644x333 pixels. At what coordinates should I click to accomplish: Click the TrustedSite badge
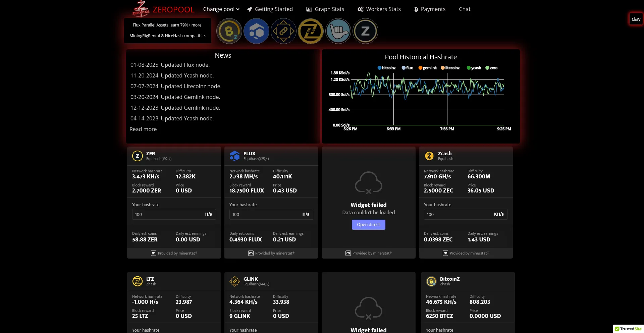[x=629, y=329]
